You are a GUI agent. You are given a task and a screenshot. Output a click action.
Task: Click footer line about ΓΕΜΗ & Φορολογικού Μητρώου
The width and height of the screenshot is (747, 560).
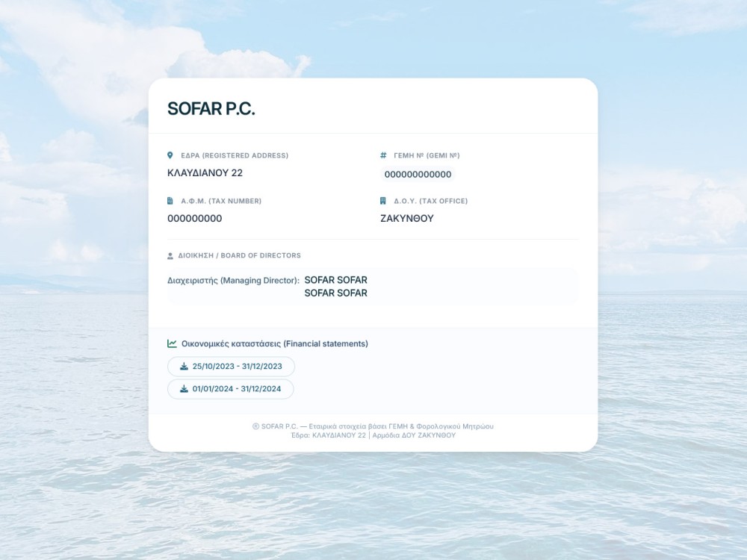[373, 426]
